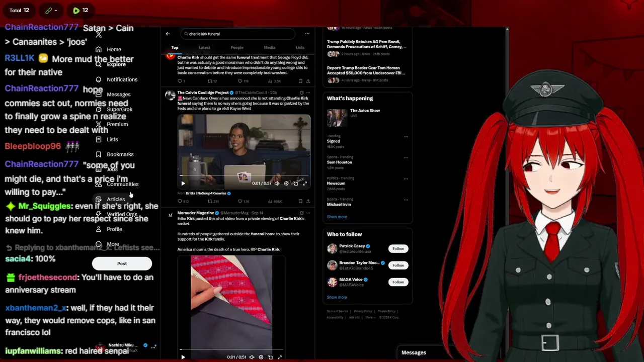Bookmark the Calvin Coolidge Project post
Screen dimensions: 644x362
(300, 201)
